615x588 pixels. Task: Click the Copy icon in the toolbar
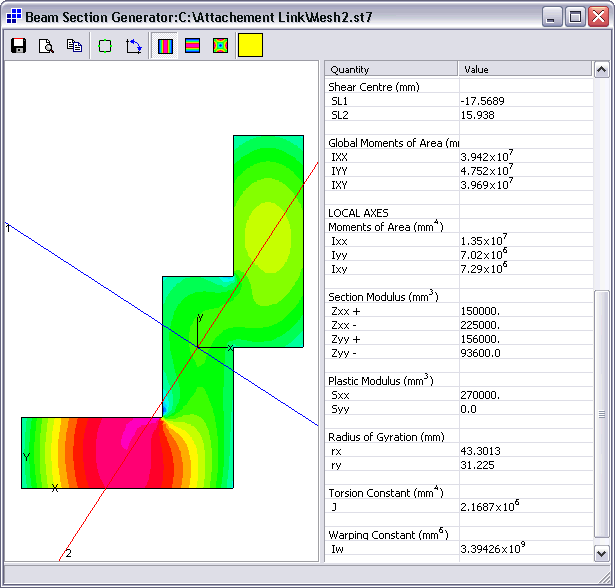click(74, 45)
